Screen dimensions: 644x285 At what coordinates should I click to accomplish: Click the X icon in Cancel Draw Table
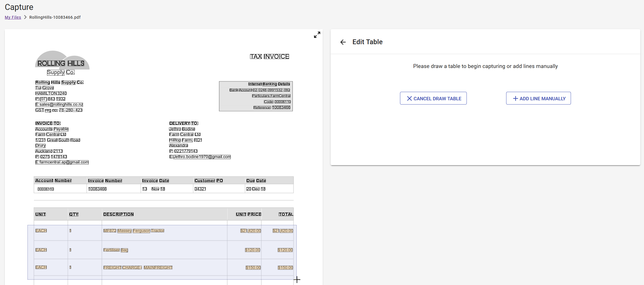409,99
